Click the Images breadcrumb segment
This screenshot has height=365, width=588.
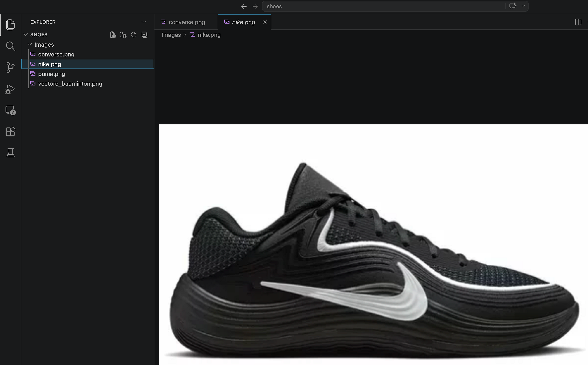click(171, 35)
